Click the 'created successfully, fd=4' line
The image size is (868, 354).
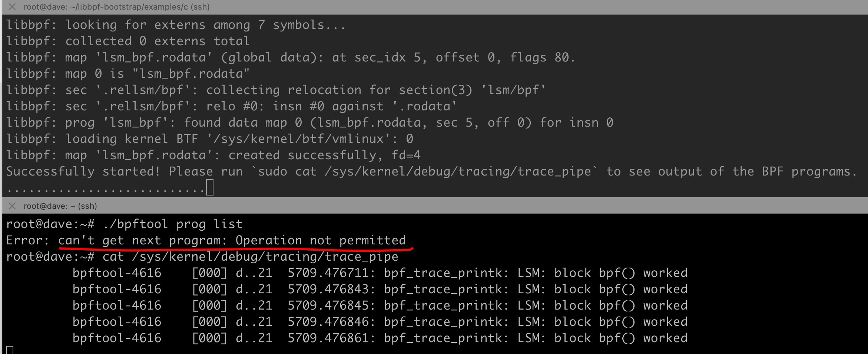213,155
